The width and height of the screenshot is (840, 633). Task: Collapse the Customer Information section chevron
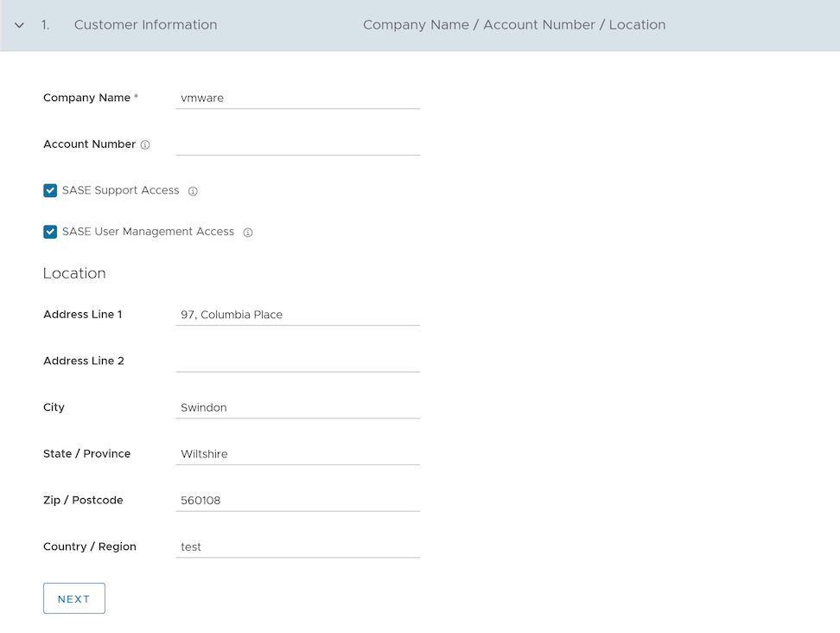19,25
